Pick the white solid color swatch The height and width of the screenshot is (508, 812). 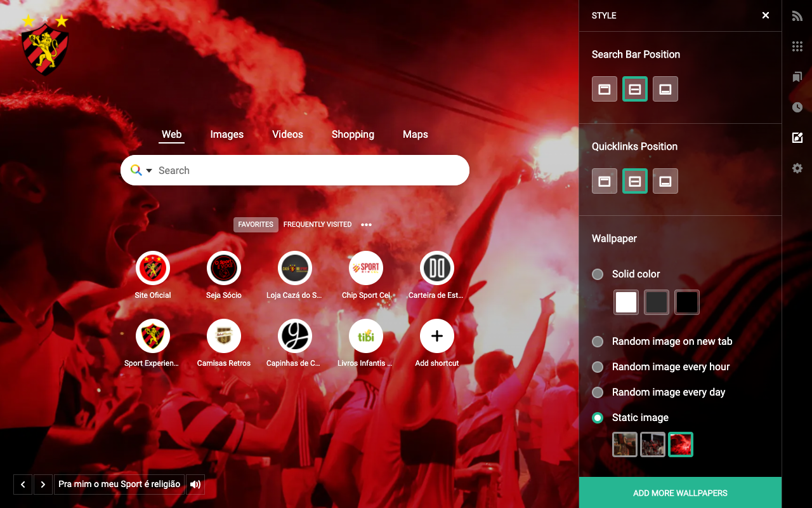625,302
